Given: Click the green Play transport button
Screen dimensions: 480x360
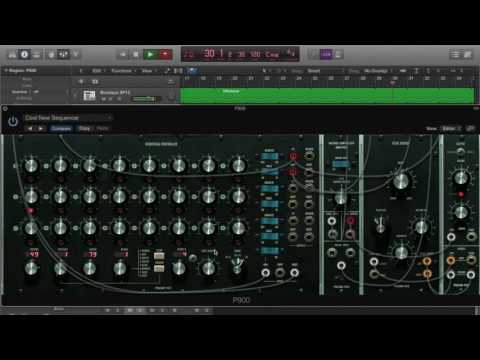Looking at the screenshot, I should pos(150,54).
